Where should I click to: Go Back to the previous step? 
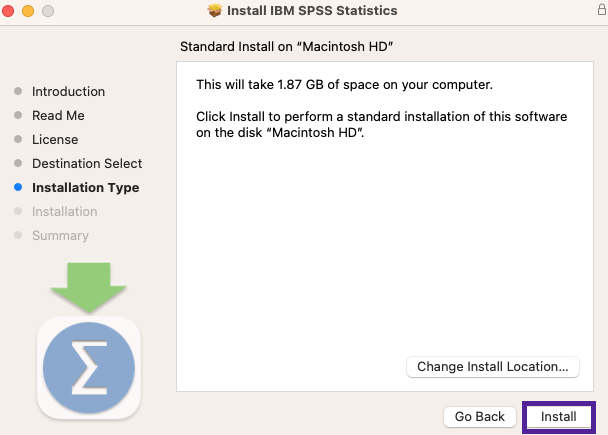(480, 417)
